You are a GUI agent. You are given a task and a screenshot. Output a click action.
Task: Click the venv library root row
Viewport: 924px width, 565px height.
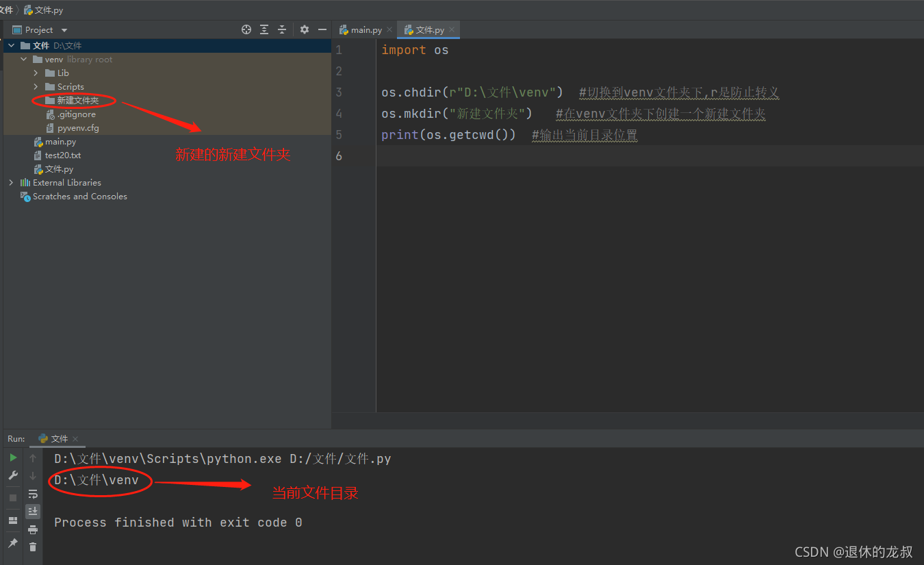point(167,60)
